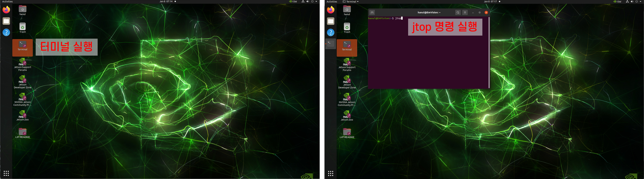The image size is (644, 179).
Task: Maximize the hanul@EmVision terminal window
Action: click(479, 13)
